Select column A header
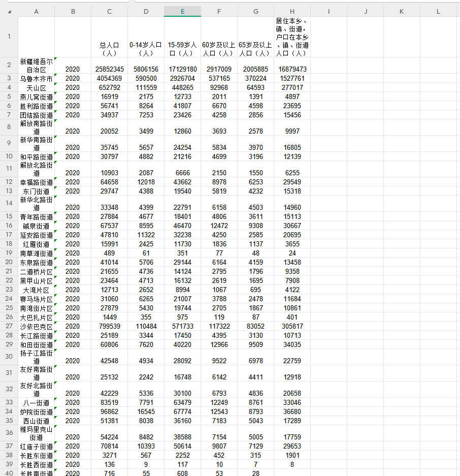Image resolution: width=460 pixels, height=476 pixels. 37,12
